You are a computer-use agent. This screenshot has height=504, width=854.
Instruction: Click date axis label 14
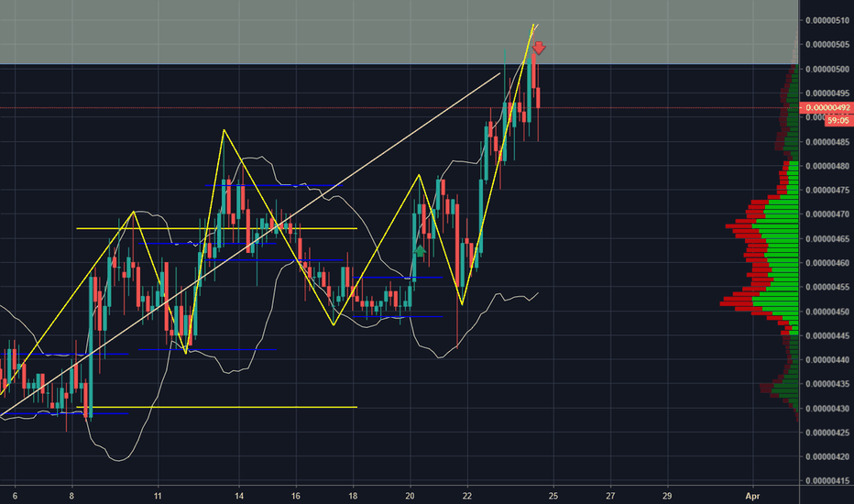click(239, 496)
